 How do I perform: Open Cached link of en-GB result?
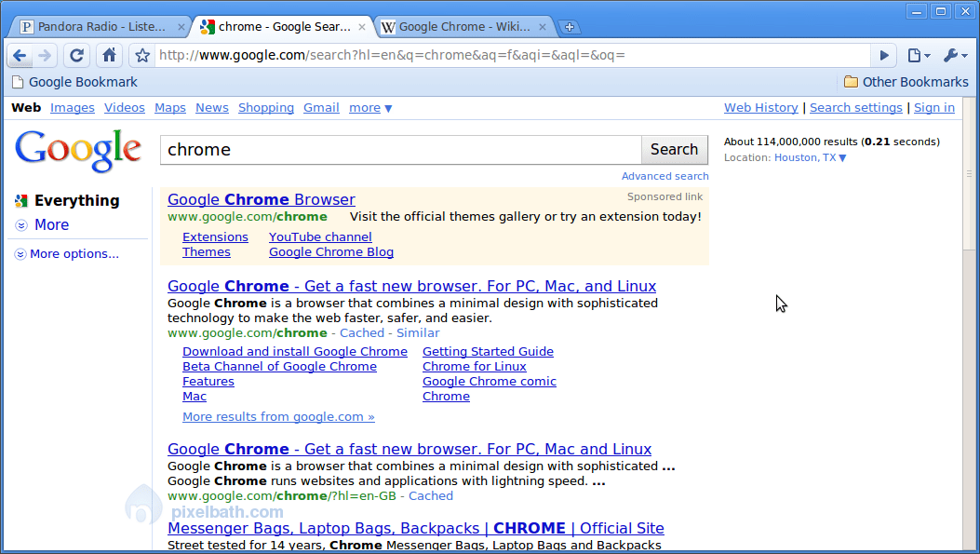[431, 496]
